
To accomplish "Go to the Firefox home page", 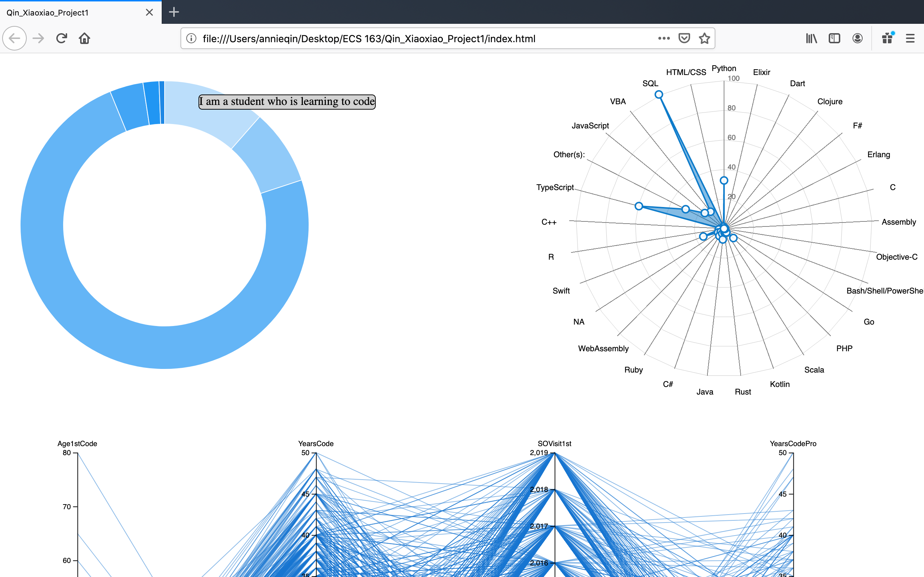I will point(84,38).
